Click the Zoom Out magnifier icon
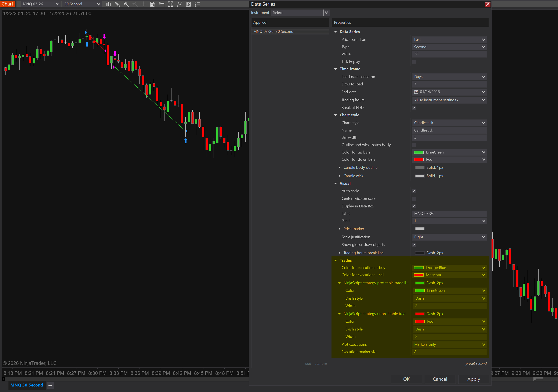This screenshot has height=392, width=558. (135, 4)
